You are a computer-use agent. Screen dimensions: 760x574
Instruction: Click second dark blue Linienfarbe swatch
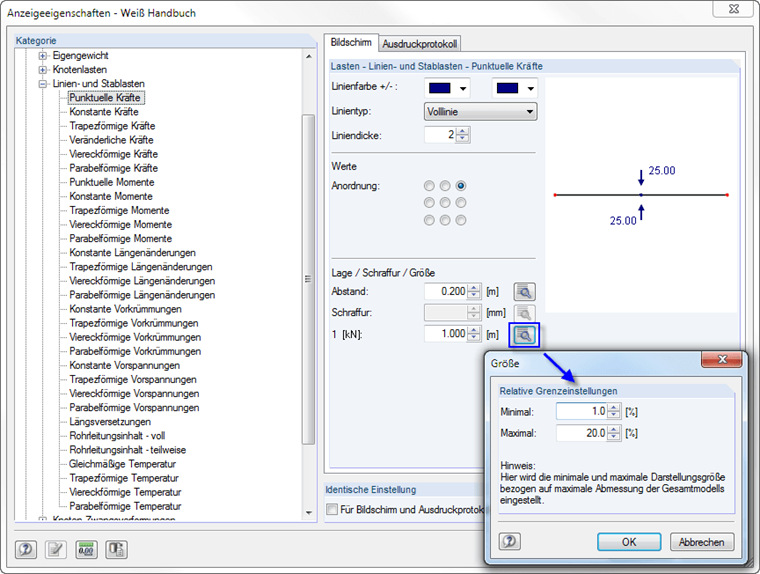[x=507, y=88]
